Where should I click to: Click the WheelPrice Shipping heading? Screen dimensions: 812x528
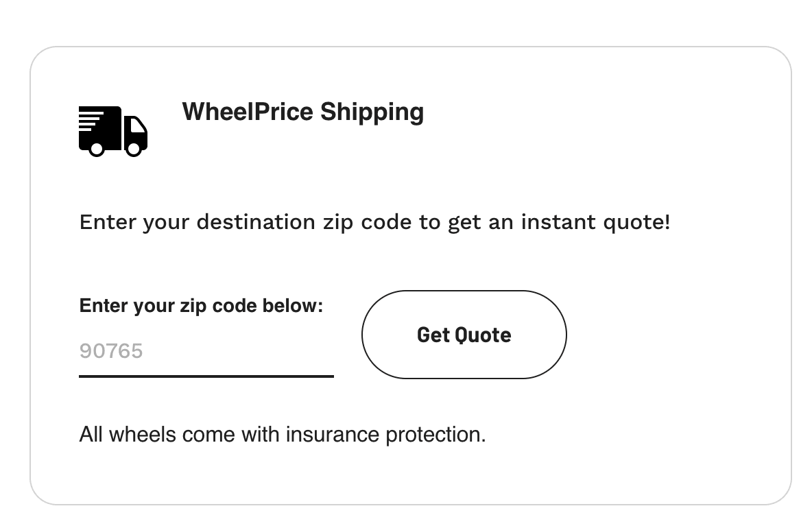(x=302, y=111)
